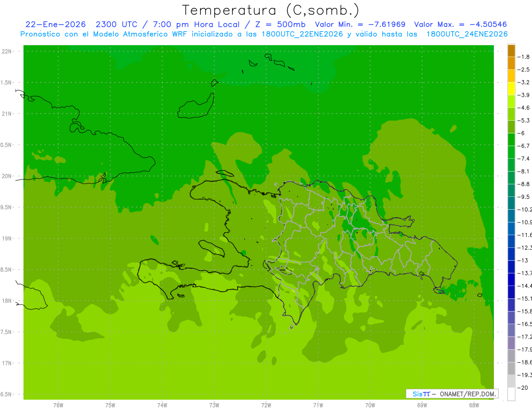
Task: Click the '76W' longitude label
Action: click(58, 405)
